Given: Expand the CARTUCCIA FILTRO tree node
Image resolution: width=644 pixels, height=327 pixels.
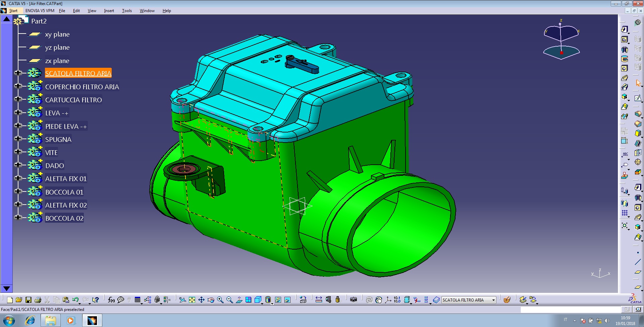Looking at the screenshot, I should 18,99.
